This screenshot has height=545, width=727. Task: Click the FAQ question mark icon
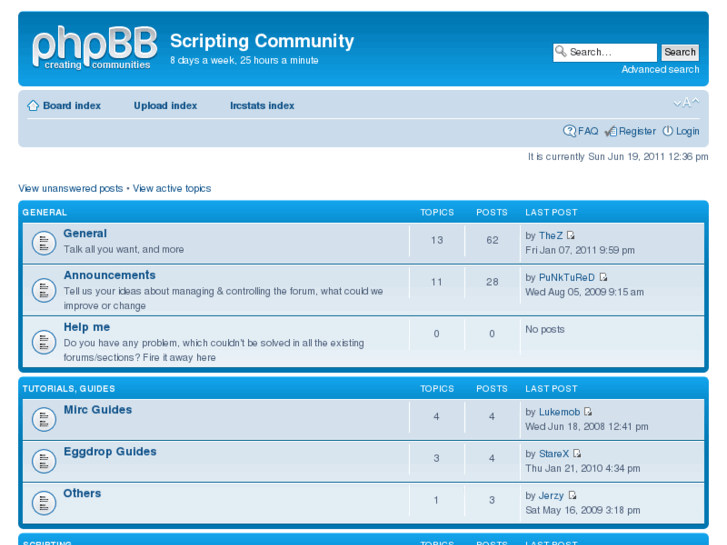(x=569, y=131)
